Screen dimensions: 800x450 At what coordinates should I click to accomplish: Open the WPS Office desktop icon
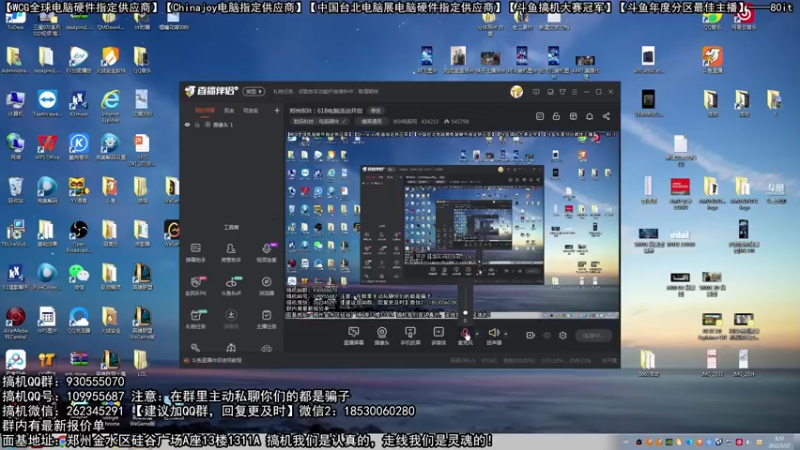[x=47, y=147]
